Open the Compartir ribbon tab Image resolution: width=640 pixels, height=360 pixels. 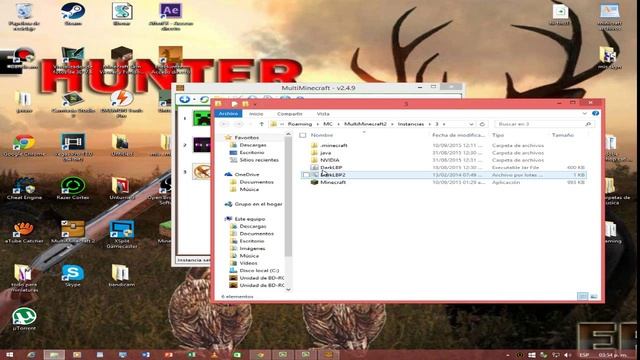click(x=289, y=113)
